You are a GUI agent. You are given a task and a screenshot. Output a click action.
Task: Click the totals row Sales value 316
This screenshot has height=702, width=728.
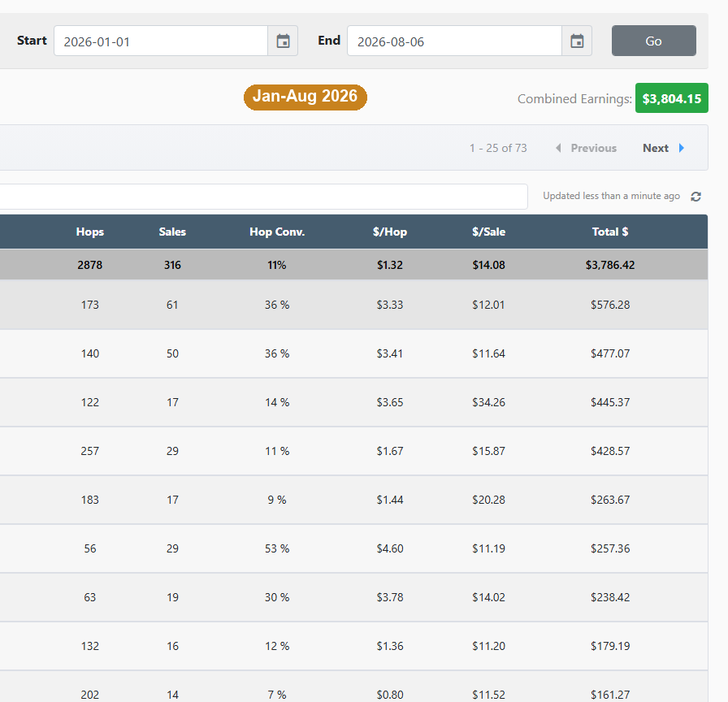click(172, 265)
